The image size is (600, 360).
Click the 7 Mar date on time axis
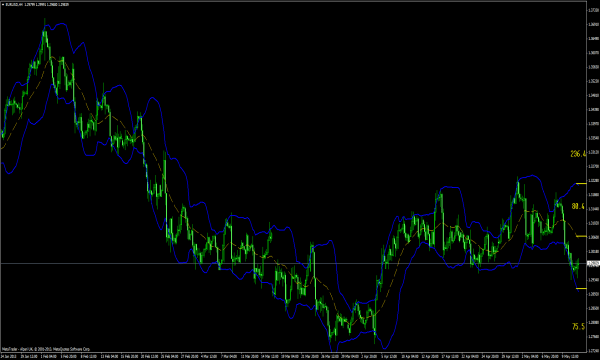click(x=228, y=356)
